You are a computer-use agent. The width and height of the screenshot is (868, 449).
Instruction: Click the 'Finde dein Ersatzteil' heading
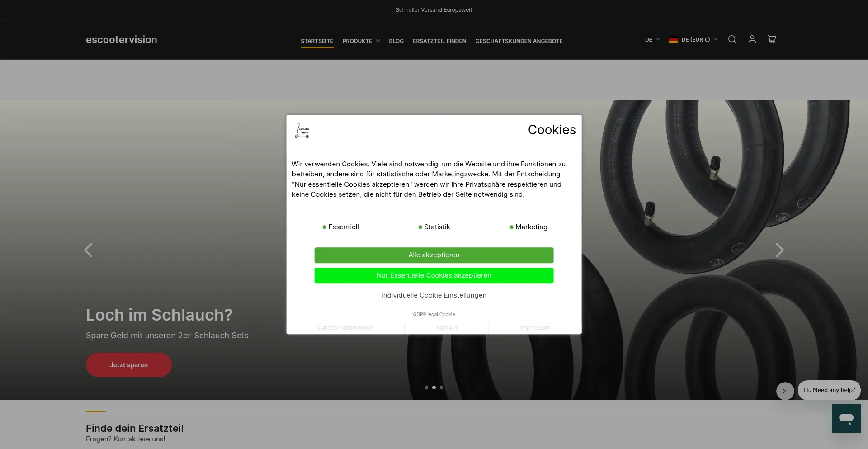tap(135, 428)
